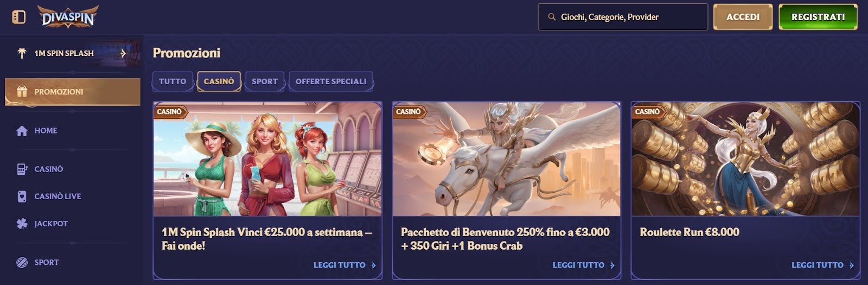Open Leggi Tutto arrow for Roulette Run
Viewport: 868px width, 285px height.
click(852, 265)
